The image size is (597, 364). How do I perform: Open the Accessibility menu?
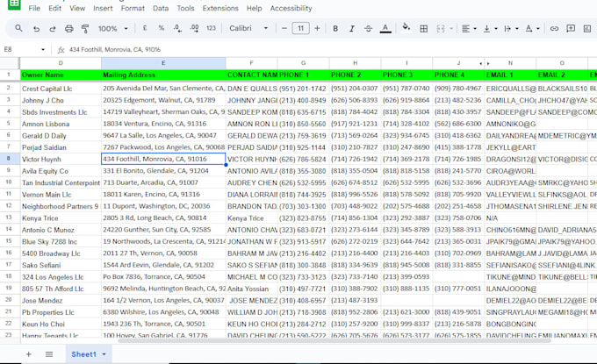[291, 9]
